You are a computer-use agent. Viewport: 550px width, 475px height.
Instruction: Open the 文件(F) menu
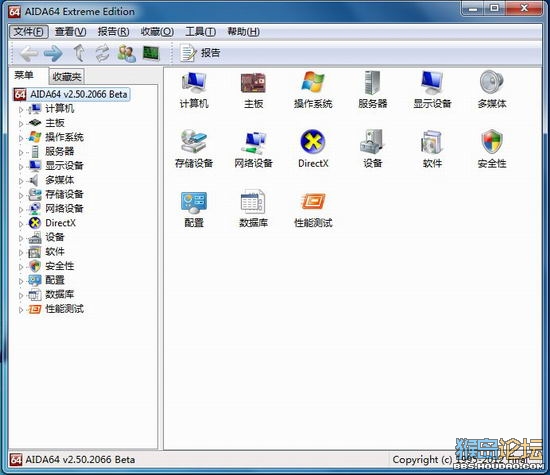pyautogui.click(x=28, y=32)
